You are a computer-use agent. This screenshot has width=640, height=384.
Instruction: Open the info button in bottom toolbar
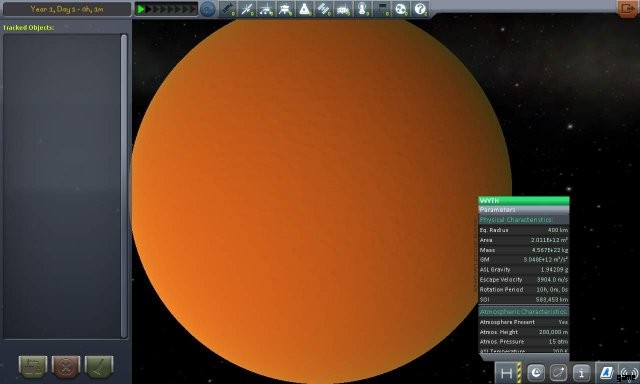pos(582,373)
